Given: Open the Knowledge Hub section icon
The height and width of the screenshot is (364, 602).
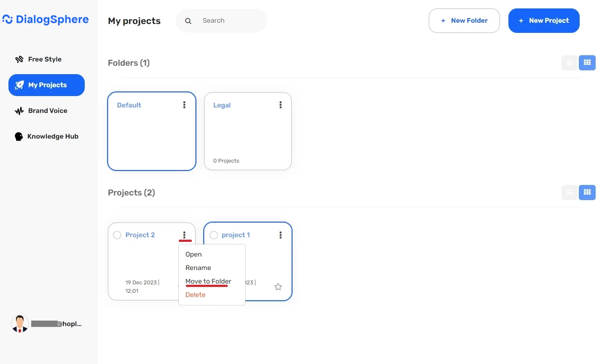Looking at the screenshot, I should pyautogui.click(x=19, y=136).
